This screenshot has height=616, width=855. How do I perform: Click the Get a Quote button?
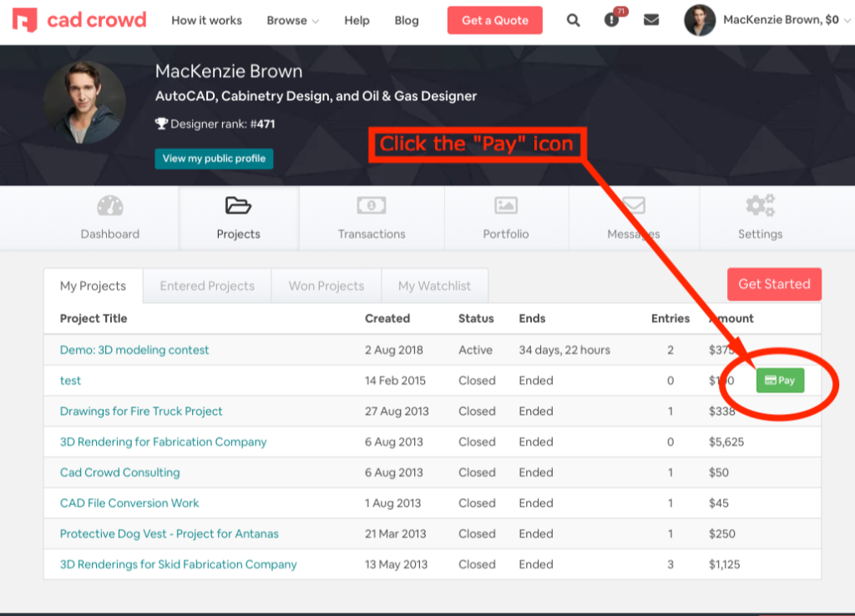[x=494, y=20]
